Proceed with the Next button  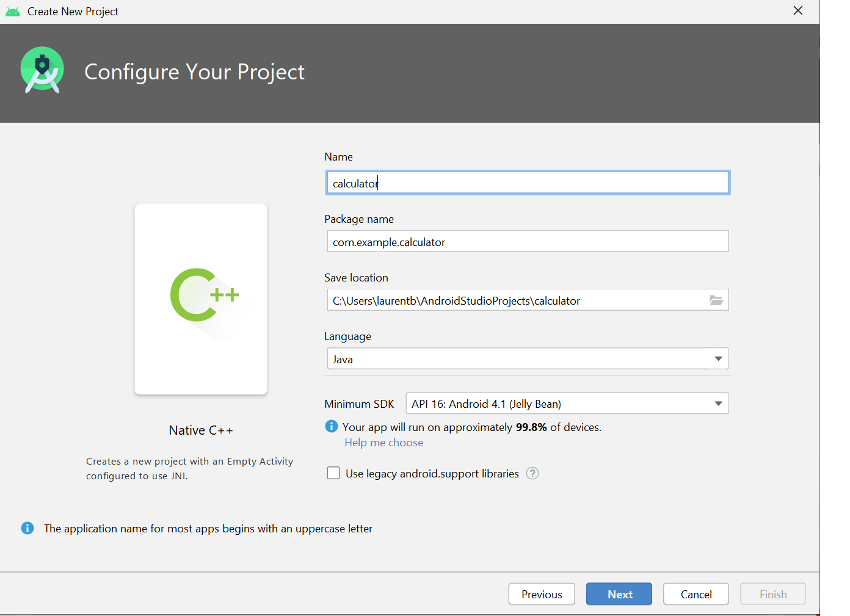(x=619, y=594)
